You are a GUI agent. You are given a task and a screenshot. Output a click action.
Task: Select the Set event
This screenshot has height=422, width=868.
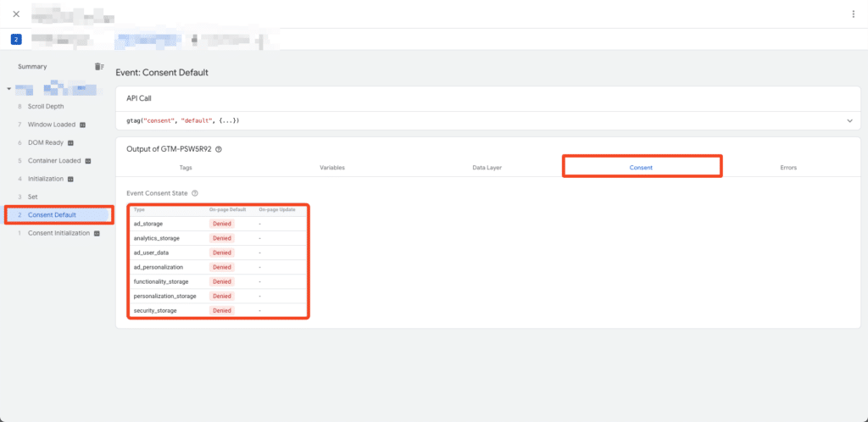(33, 197)
